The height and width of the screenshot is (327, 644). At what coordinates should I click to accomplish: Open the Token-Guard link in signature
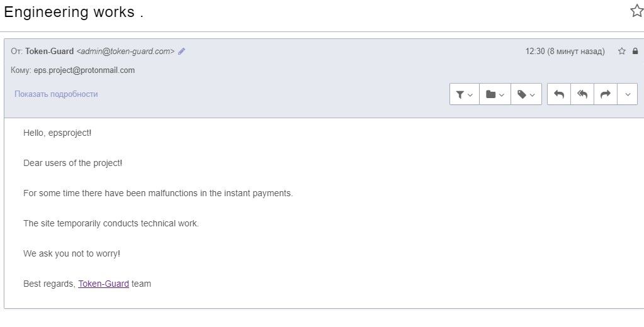[103, 284]
